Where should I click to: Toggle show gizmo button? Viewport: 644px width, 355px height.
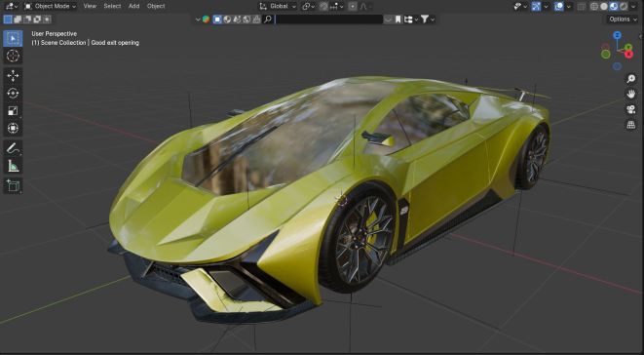536,6
